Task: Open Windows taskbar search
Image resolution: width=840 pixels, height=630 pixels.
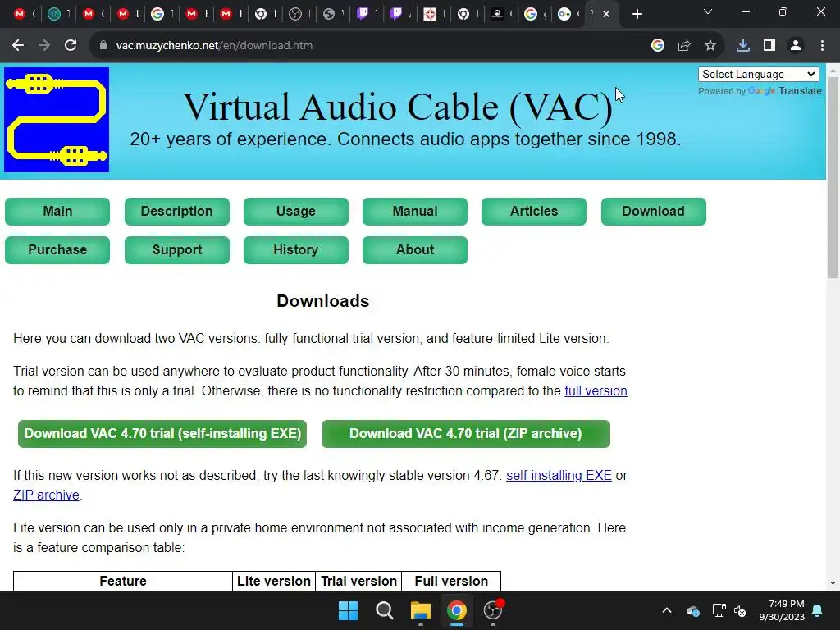Action: (384, 610)
